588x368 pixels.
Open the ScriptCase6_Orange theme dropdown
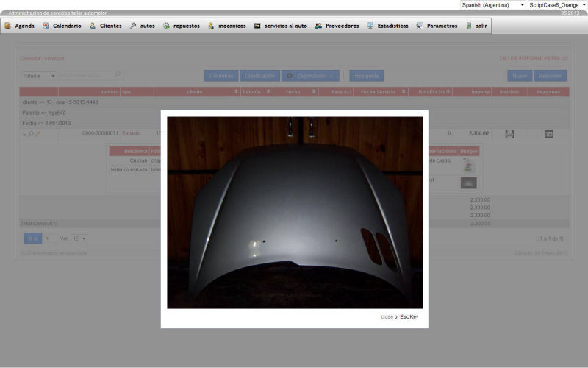point(557,5)
